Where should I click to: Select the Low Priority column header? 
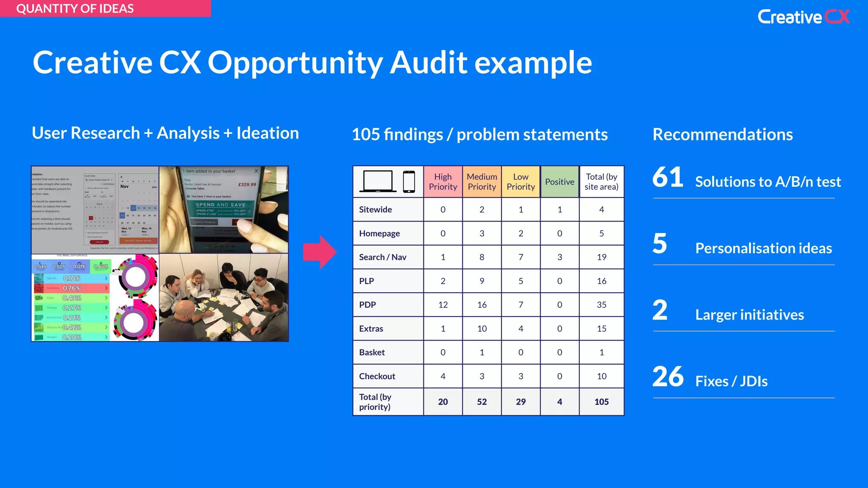[x=521, y=182]
